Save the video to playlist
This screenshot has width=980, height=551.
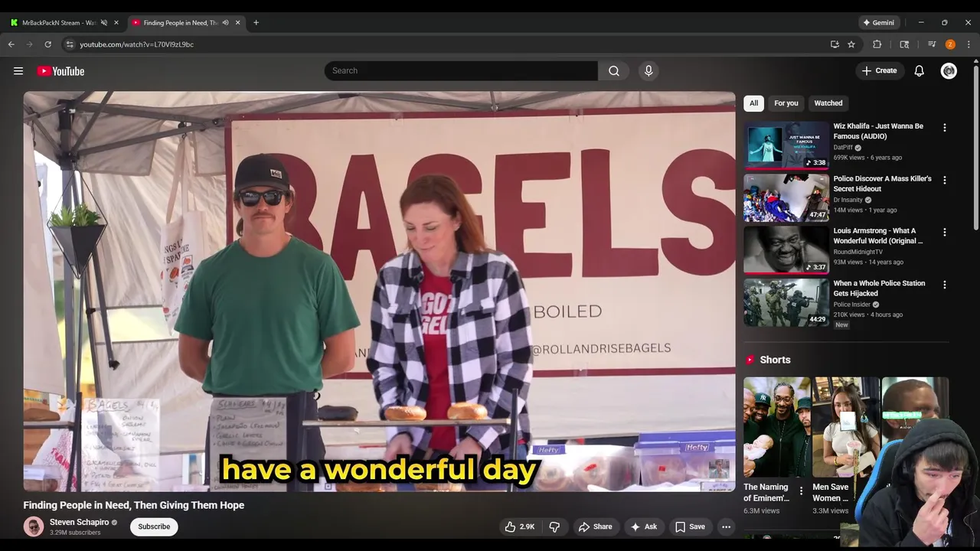pyautogui.click(x=690, y=527)
